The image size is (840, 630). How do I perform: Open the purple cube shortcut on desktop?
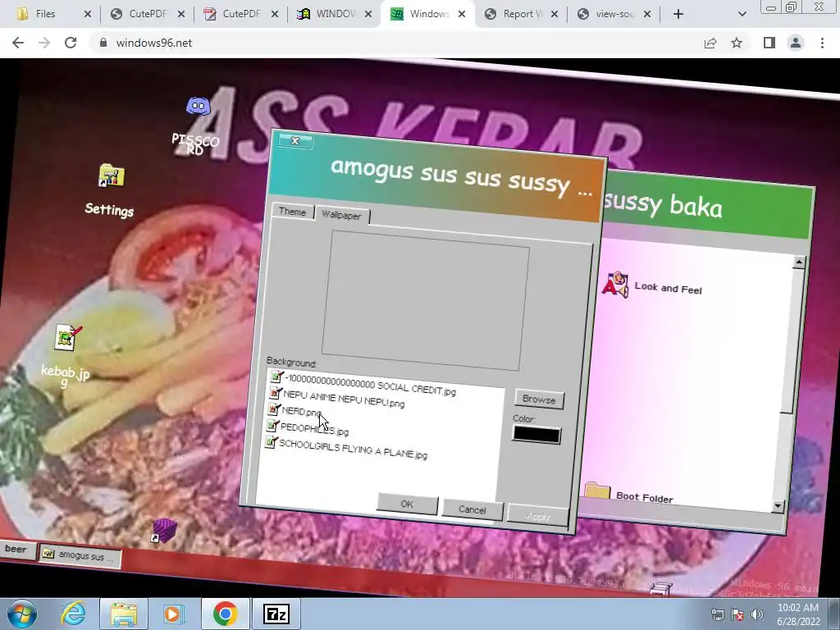[x=164, y=531]
